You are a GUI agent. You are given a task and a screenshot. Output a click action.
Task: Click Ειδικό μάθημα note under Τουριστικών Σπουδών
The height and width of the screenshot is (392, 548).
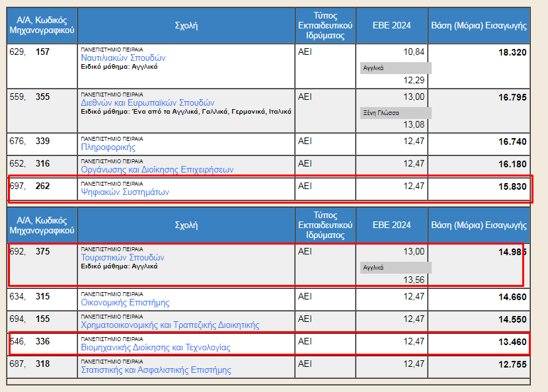pos(119,266)
